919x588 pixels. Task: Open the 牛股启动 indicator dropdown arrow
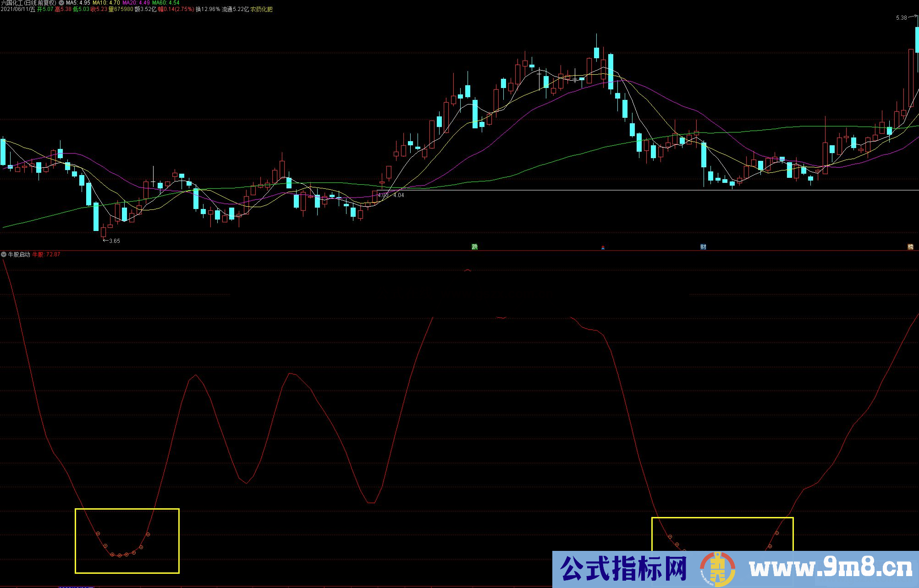(x=4, y=254)
